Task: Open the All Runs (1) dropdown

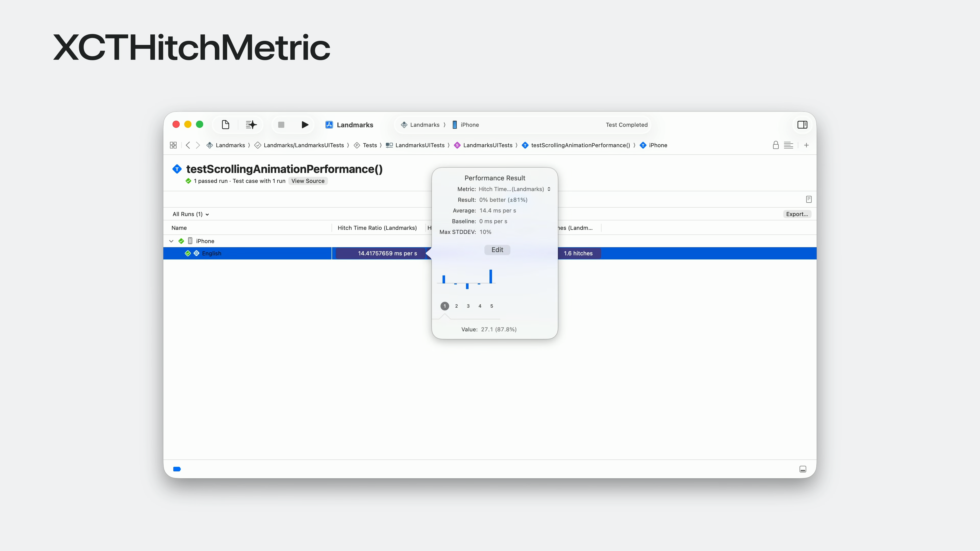Action: pos(191,214)
